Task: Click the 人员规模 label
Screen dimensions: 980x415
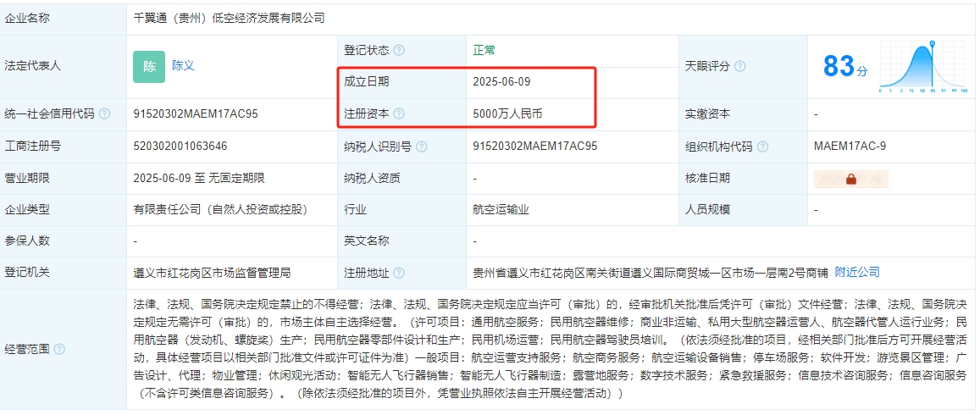Action: coord(708,210)
